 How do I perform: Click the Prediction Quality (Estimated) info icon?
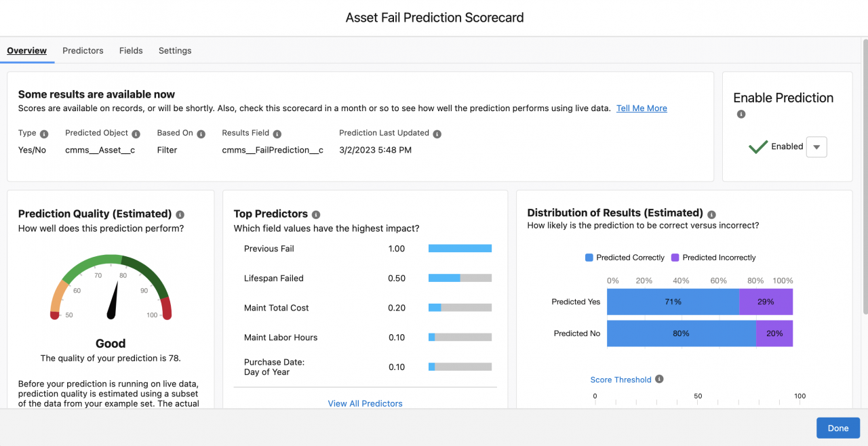coord(180,214)
